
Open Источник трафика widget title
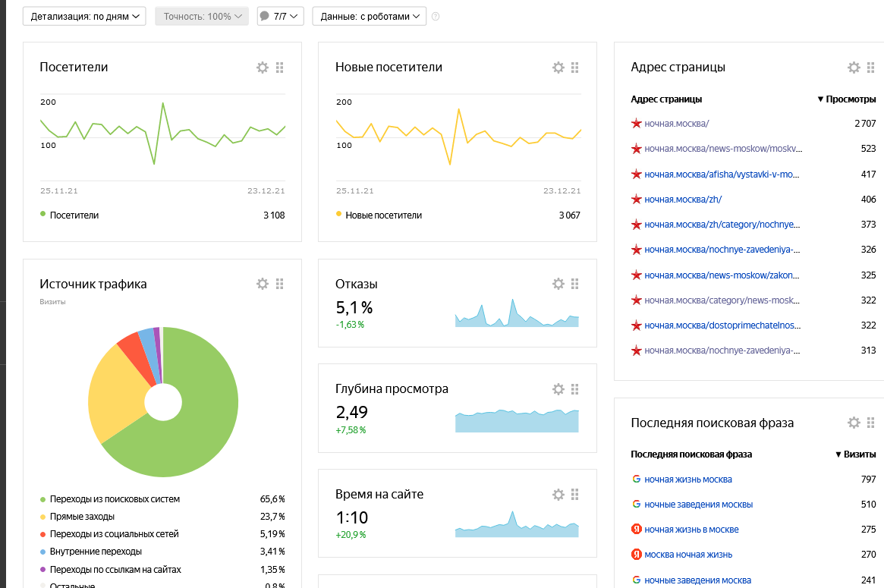tap(93, 284)
